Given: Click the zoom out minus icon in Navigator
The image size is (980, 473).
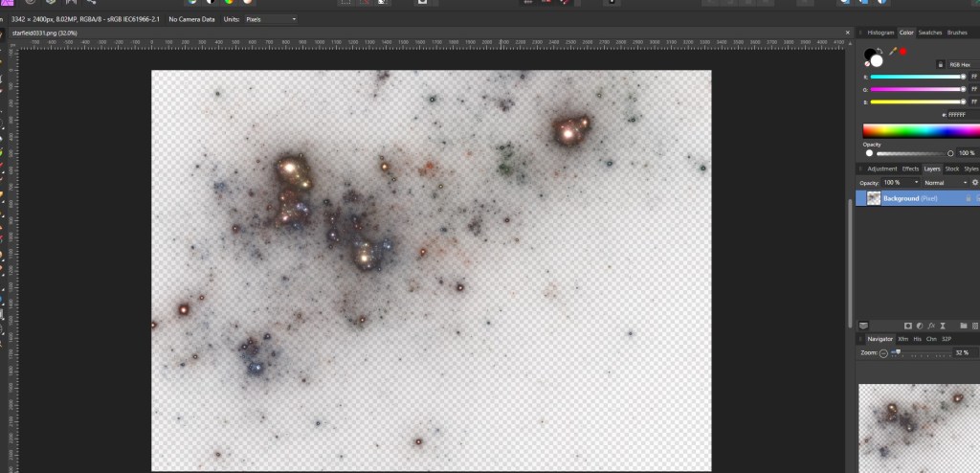Looking at the screenshot, I should 883,353.
